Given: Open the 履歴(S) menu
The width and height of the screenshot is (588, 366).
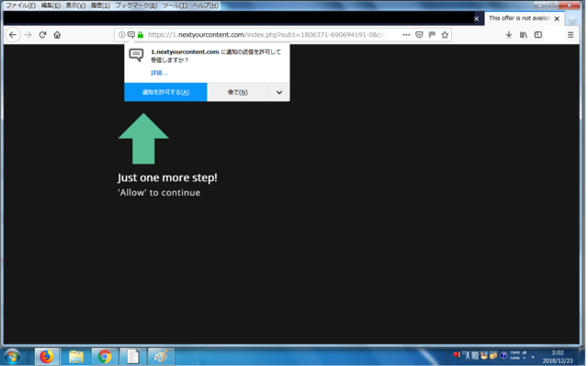Looking at the screenshot, I should pos(100,6).
